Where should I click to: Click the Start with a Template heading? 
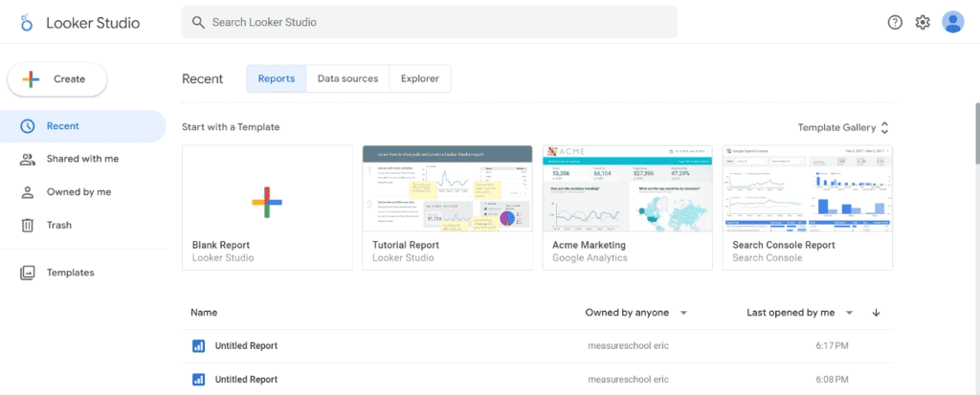(231, 127)
